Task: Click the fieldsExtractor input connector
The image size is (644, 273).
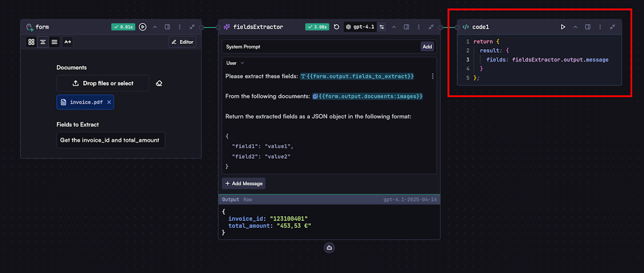Action: coord(218,28)
